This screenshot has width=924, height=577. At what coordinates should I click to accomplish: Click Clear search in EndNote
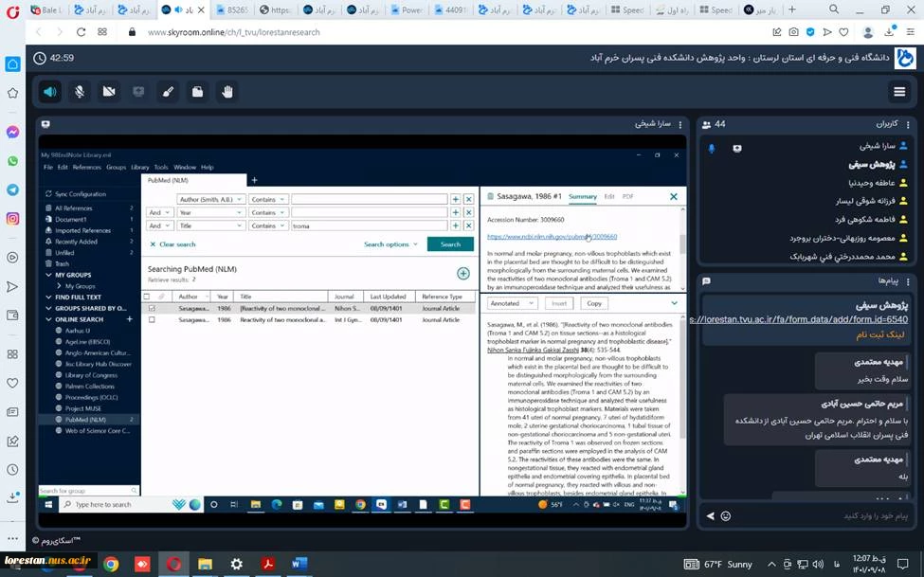pos(172,244)
